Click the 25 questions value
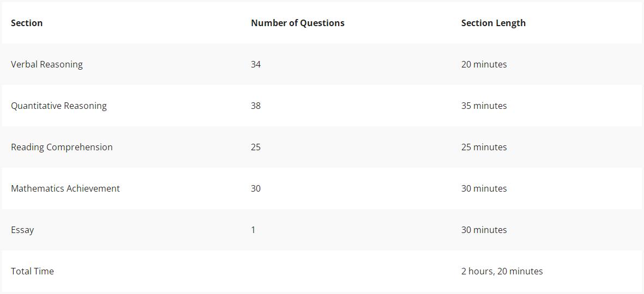 tap(255, 147)
